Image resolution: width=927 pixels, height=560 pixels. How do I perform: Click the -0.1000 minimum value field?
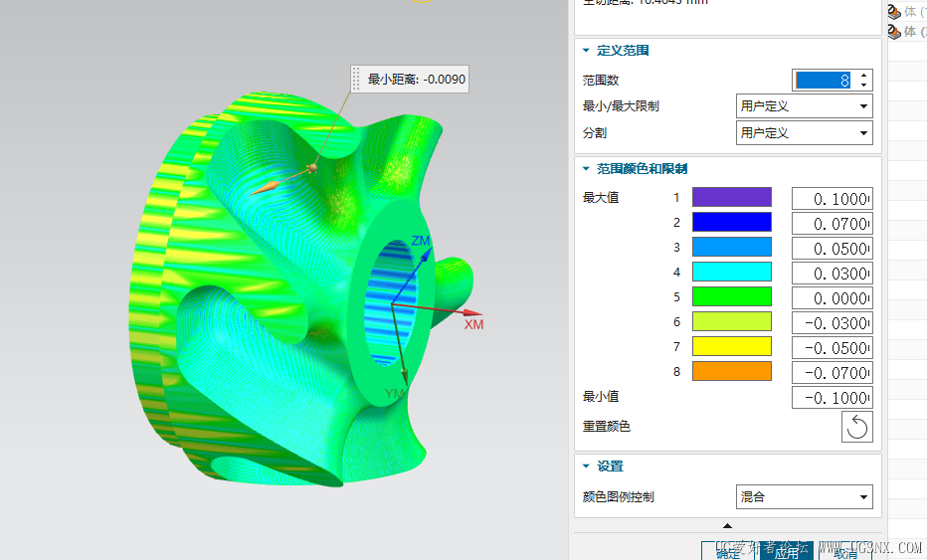[833, 398]
